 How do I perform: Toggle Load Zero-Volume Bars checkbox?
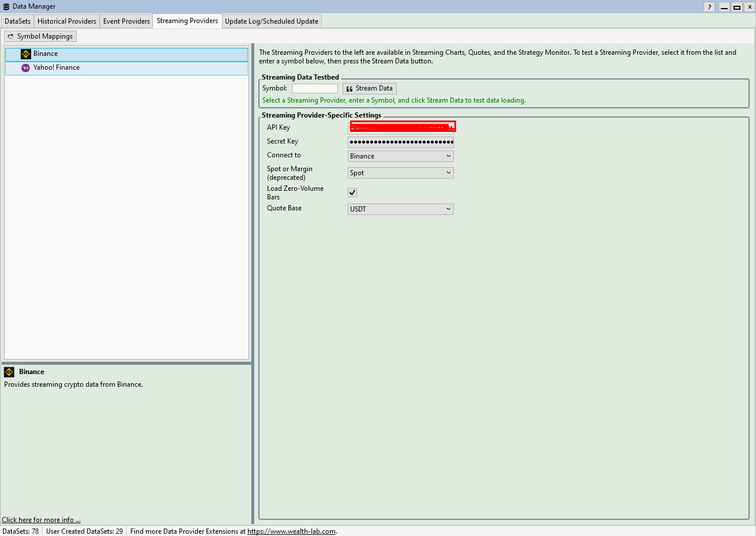click(352, 192)
